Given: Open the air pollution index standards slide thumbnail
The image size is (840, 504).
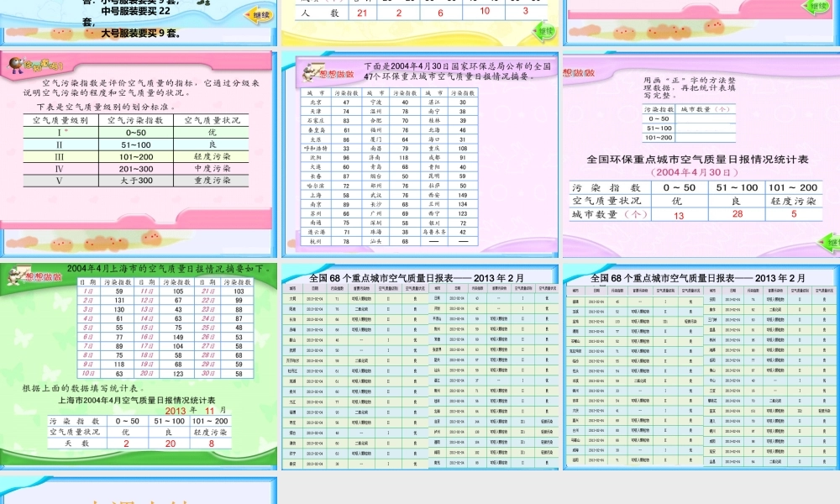Looking at the screenshot, I should pos(139,155).
